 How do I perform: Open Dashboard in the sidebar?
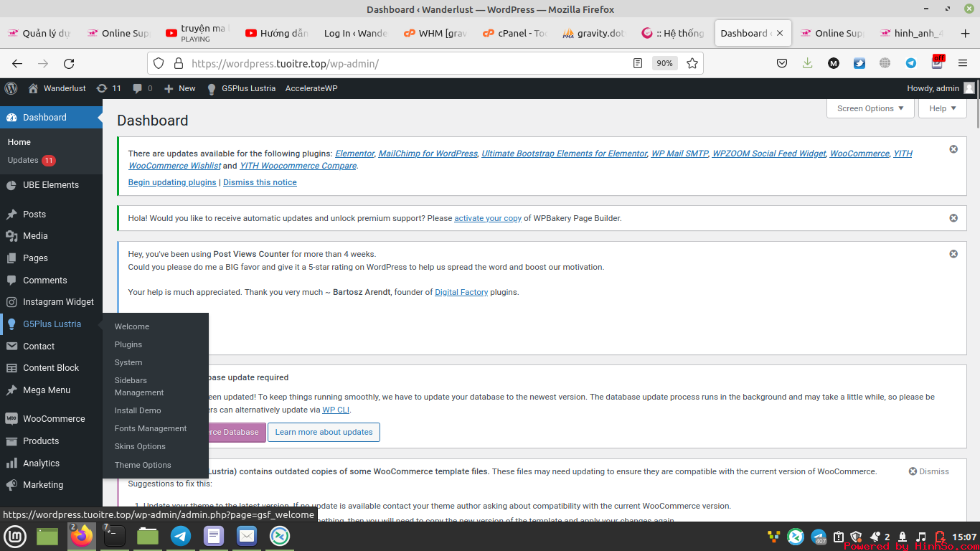click(51, 118)
